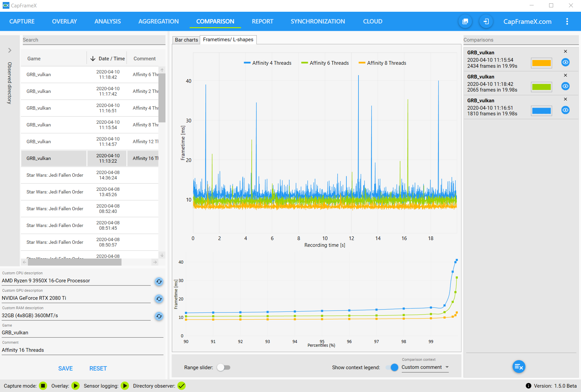Click the record Search field

[94, 40]
